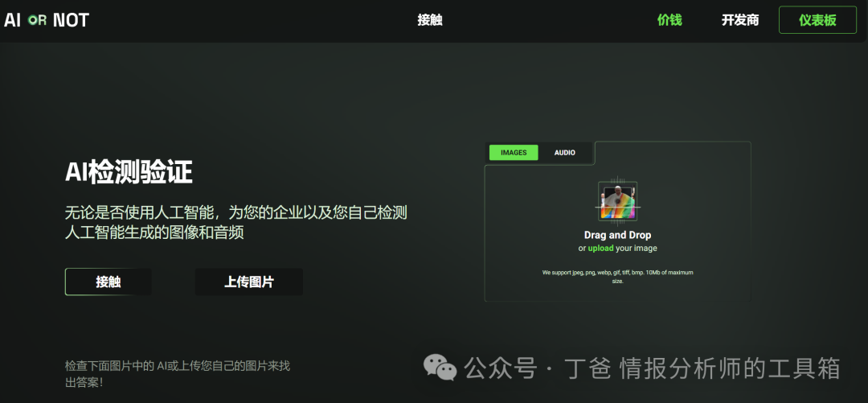
Task: Click the description text 无论是否使用人工智能
Action: [x=236, y=222]
